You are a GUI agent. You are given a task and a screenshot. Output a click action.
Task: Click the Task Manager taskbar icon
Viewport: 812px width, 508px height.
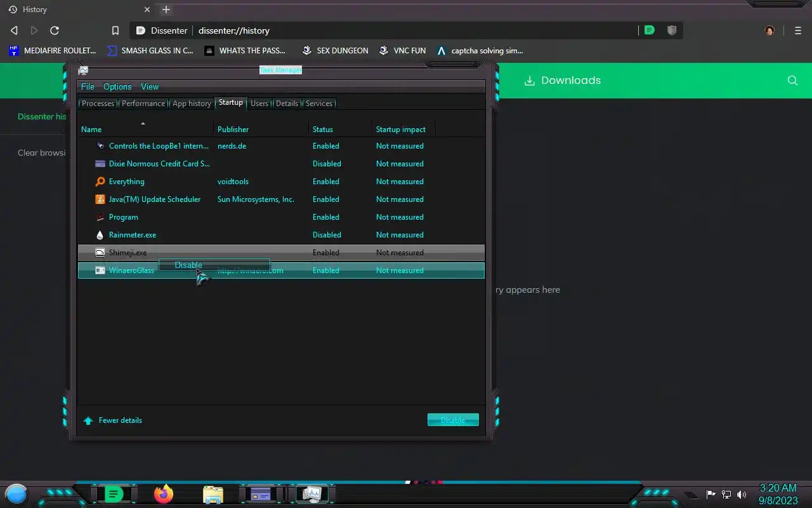point(311,494)
